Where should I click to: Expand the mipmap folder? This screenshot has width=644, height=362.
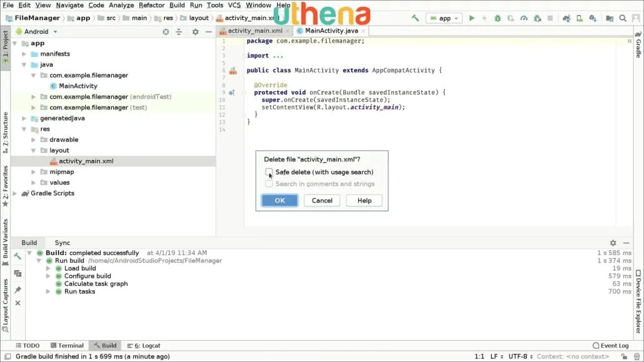(x=34, y=172)
